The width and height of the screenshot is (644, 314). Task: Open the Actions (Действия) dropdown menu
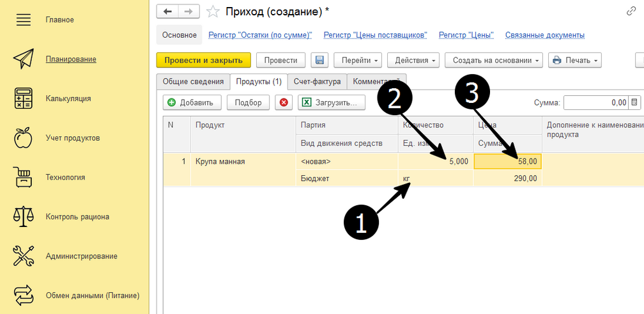click(413, 60)
